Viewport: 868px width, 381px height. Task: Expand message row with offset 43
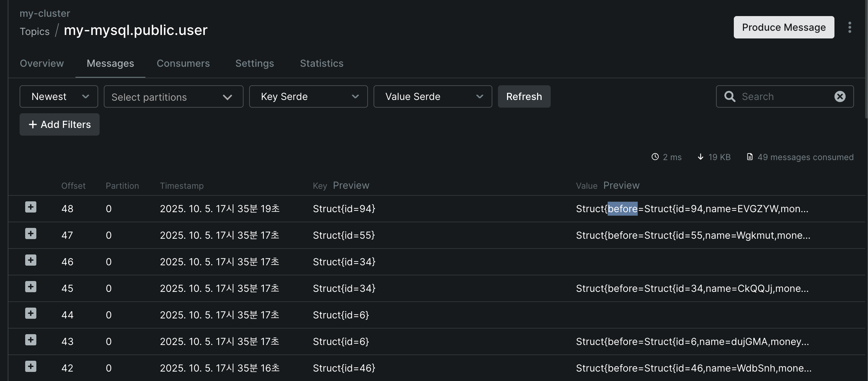pos(31,340)
